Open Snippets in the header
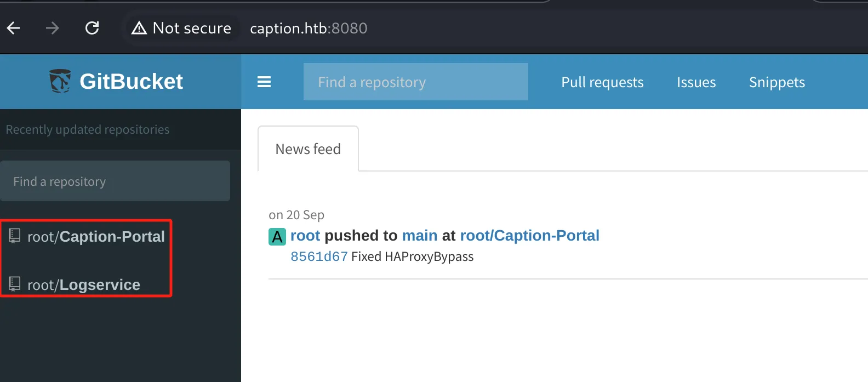This screenshot has width=868, height=382. tap(777, 82)
